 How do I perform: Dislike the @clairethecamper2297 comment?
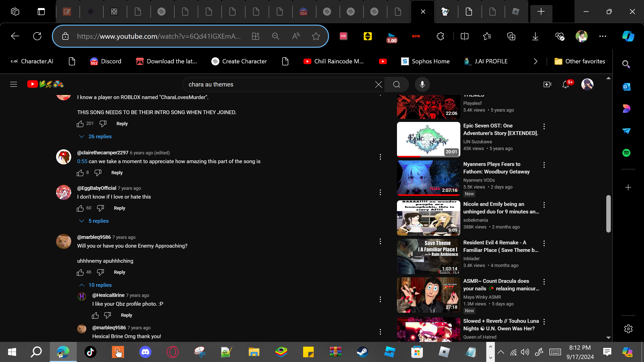[x=98, y=173]
